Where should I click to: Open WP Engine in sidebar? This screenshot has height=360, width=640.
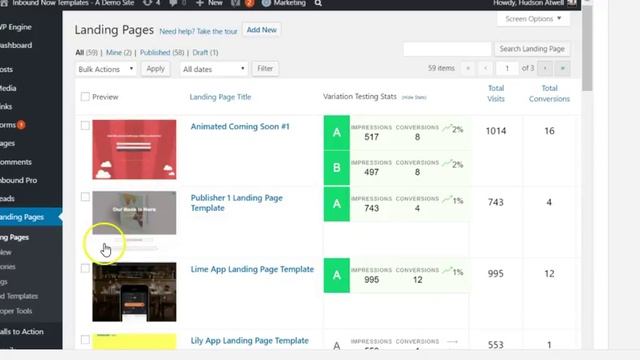click(x=16, y=27)
